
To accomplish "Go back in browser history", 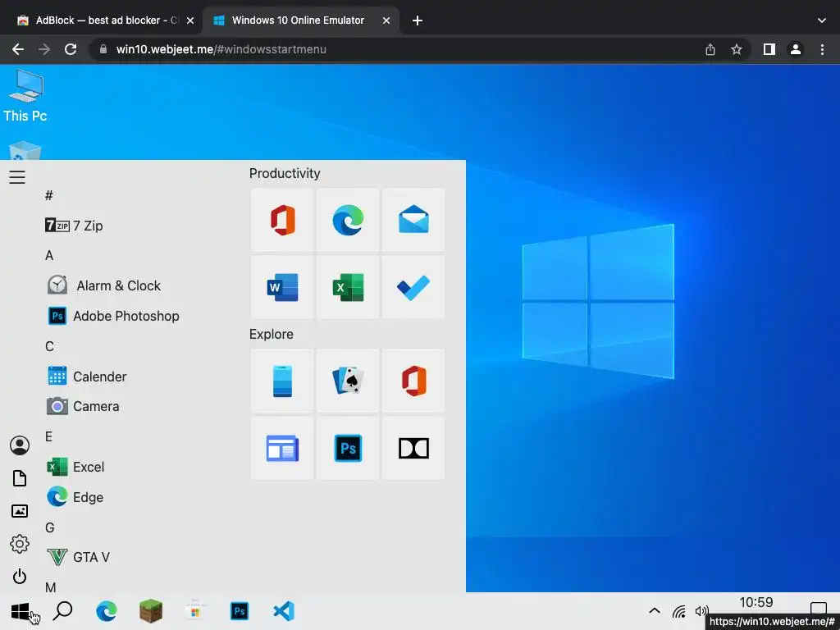I will (18, 49).
